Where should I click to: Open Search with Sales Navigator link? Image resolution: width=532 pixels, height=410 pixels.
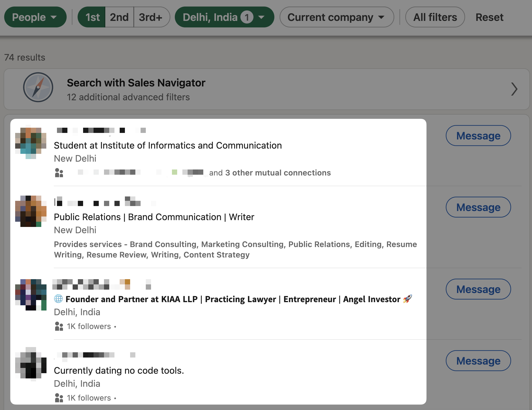tap(267, 89)
